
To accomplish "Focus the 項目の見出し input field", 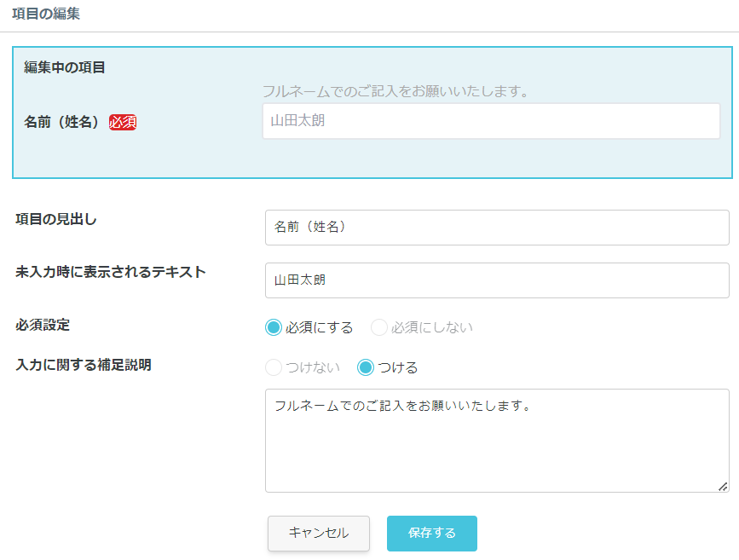I will click(497, 228).
